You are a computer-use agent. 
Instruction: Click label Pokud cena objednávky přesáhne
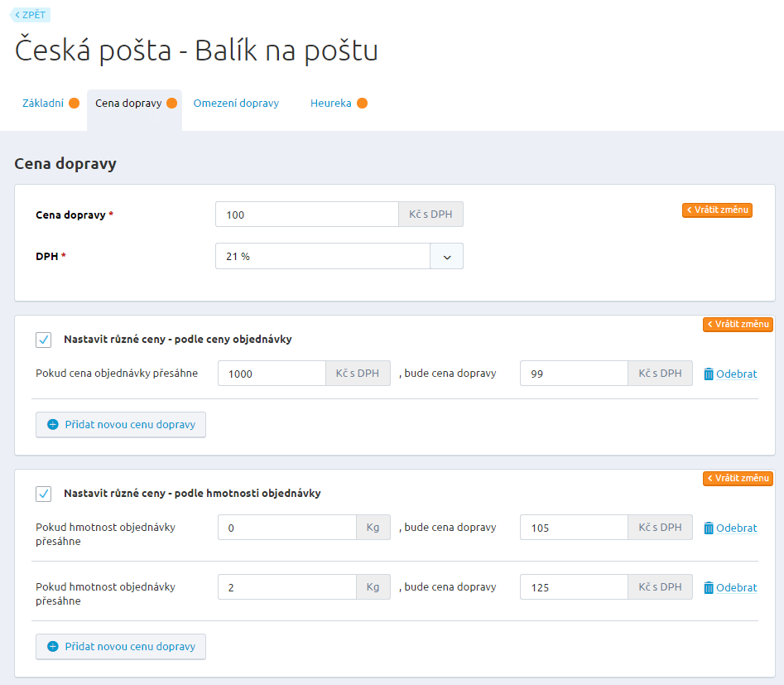point(117,374)
